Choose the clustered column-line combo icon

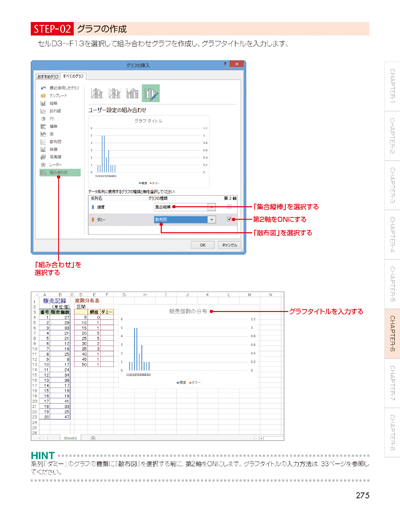point(97,93)
